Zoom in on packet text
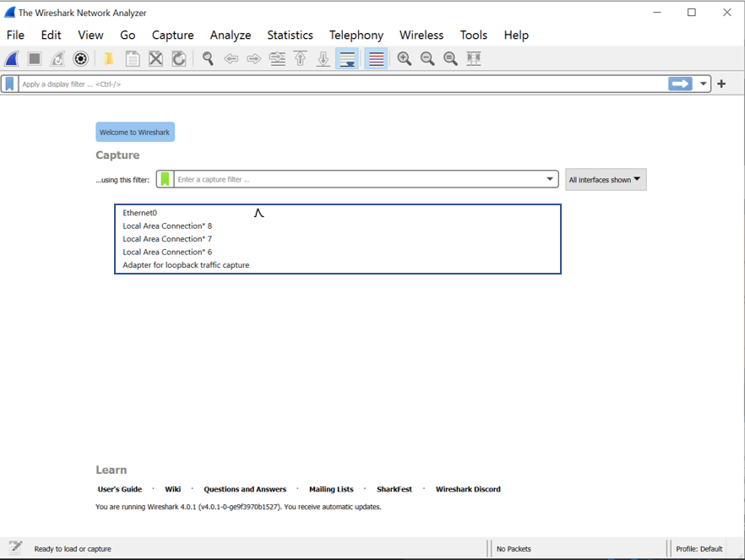 [405, 58]
